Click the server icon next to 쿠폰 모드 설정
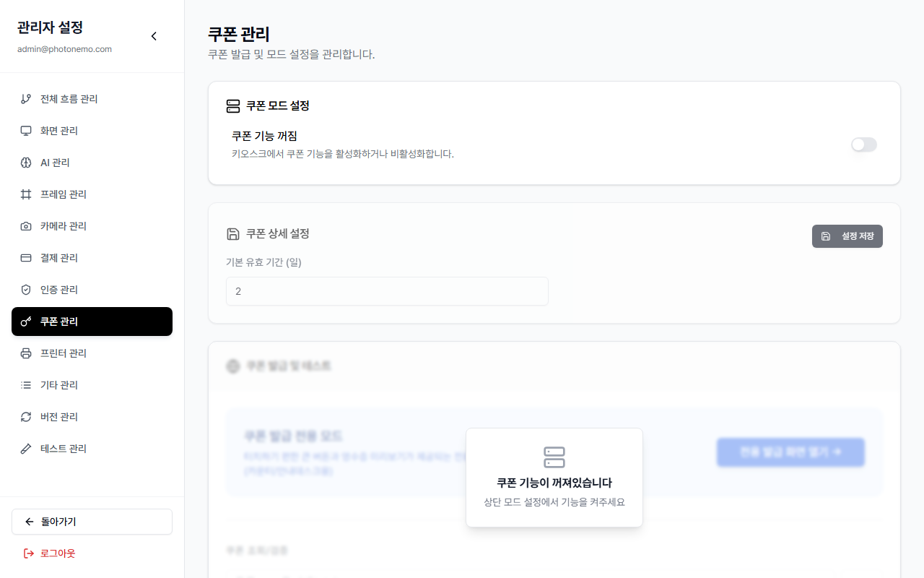Viewport: 924px width, 578px height. [x=233, y=106]
